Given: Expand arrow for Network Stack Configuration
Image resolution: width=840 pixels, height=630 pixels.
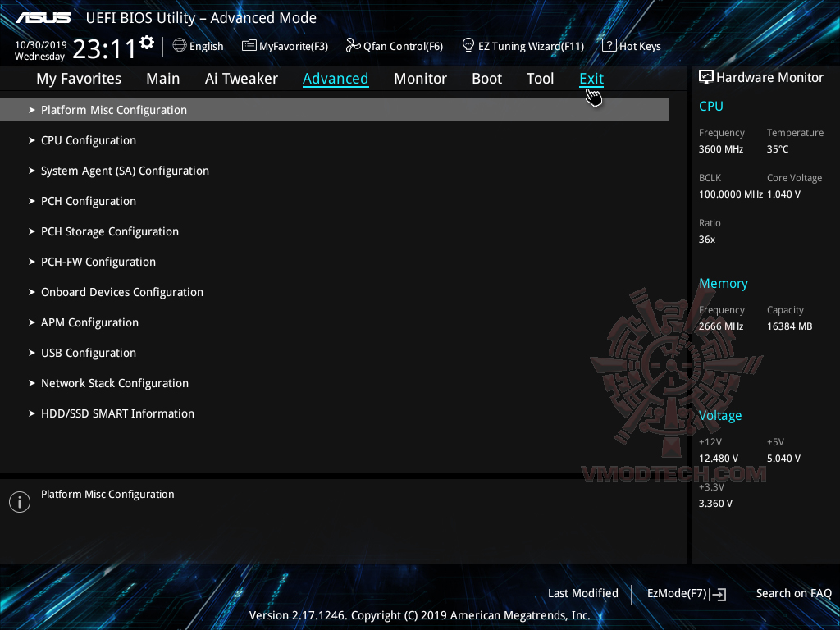Looking at the screenshot, I should click(x=32, y=383).
